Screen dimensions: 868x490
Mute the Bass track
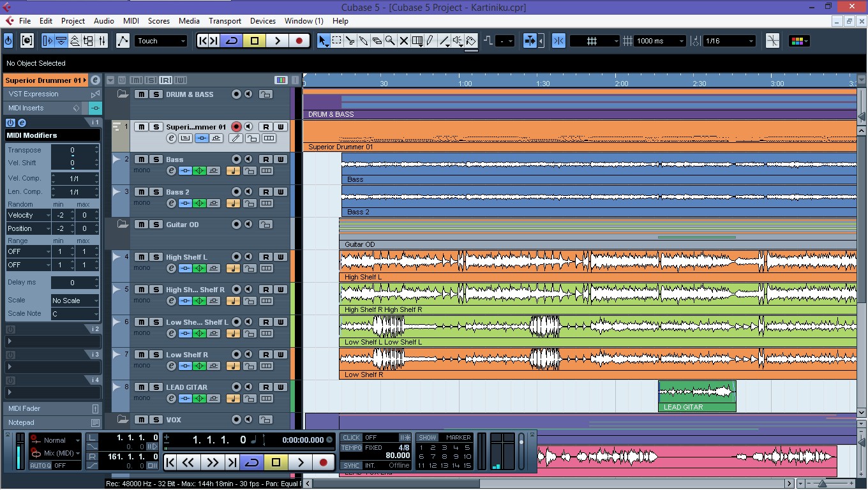point(141,160)
